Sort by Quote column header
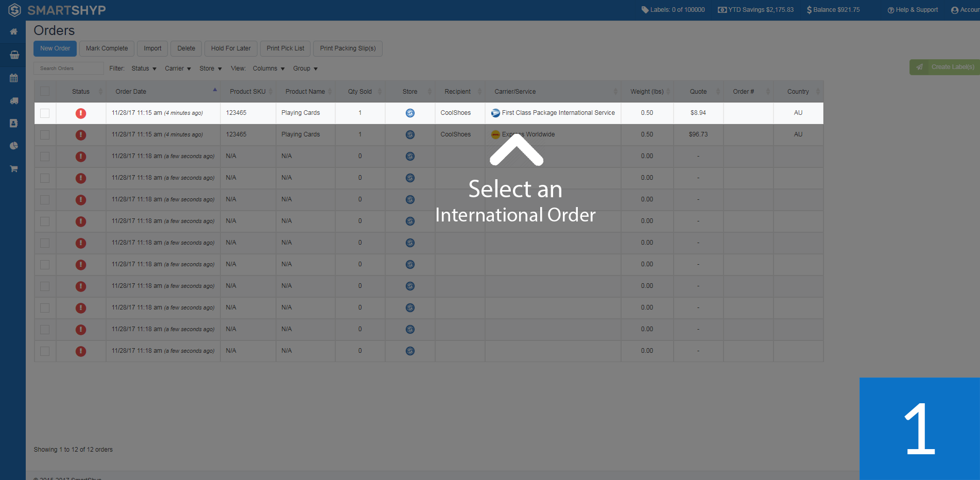Screen dimensions: 980x480 tap(698, 92)
